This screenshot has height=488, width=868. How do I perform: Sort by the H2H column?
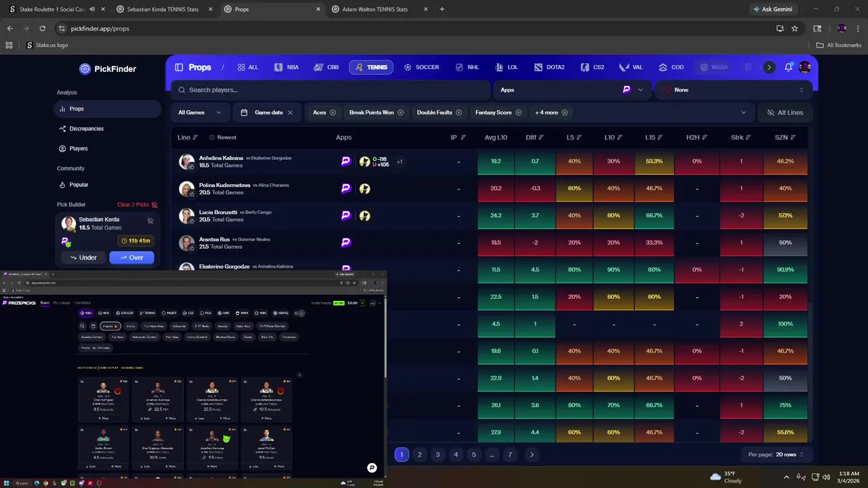click(x=696, y=138)
